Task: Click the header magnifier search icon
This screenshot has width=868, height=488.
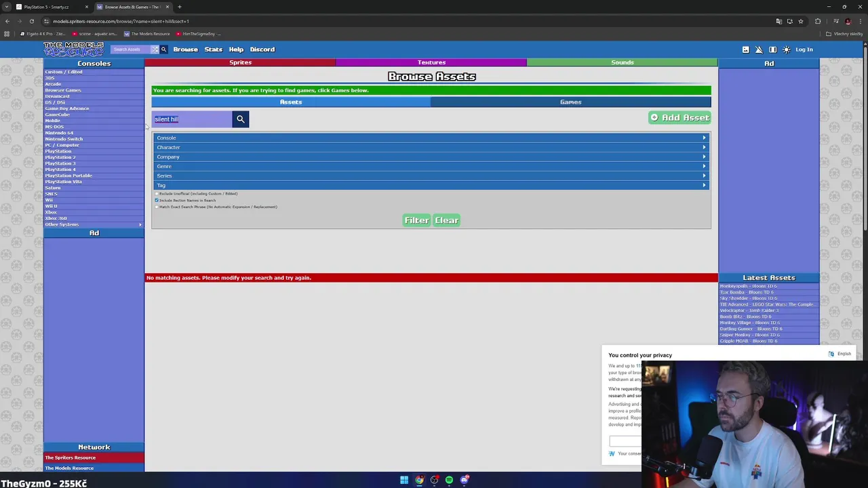Action: point(163,49)
